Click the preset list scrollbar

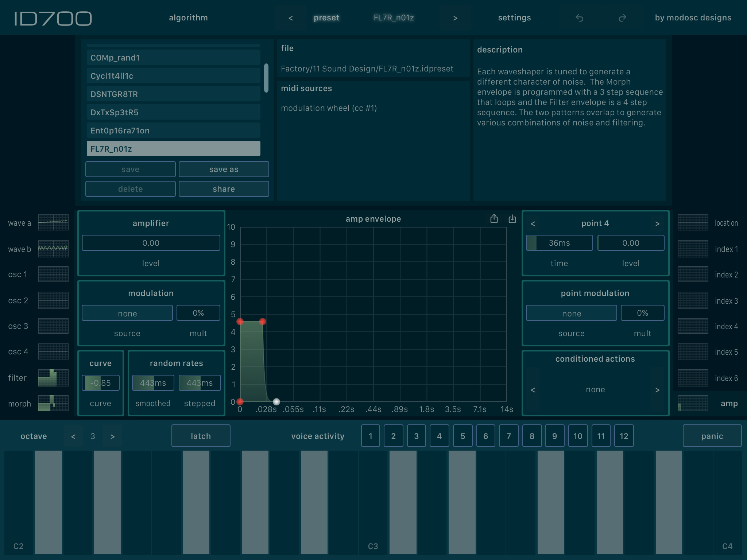pyautogui.click(x=266, y=78)
